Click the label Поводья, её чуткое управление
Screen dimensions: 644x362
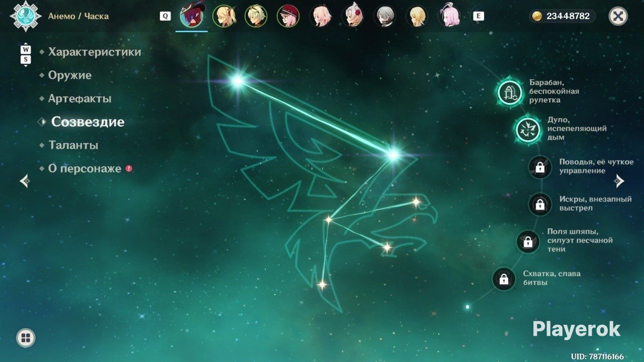pyautogui.click(x=597, y=166)
